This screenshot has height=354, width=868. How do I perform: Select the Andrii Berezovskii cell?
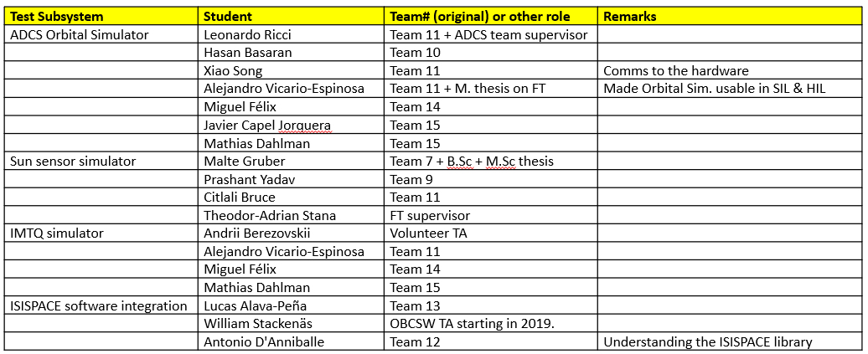[x=257, y=233]
